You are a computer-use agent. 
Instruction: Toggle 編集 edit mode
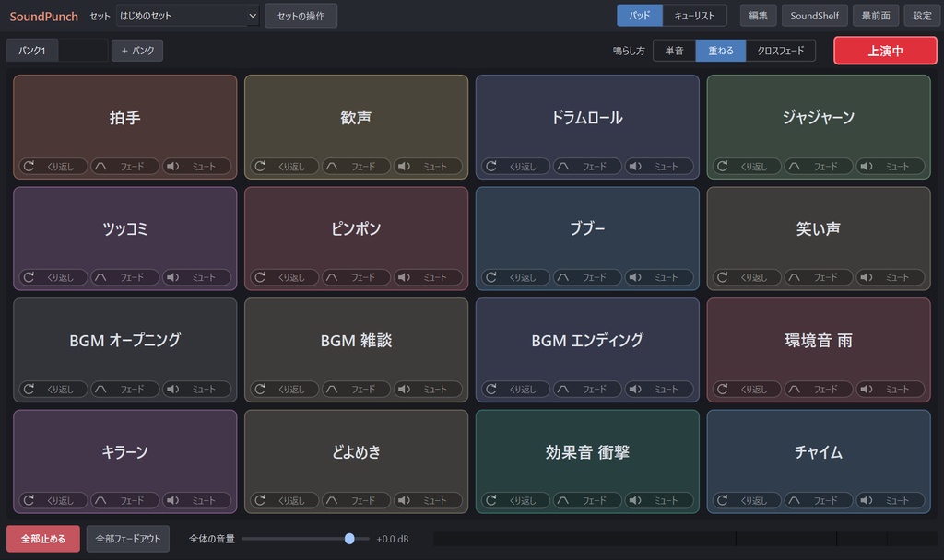click(x=758, y=16)
